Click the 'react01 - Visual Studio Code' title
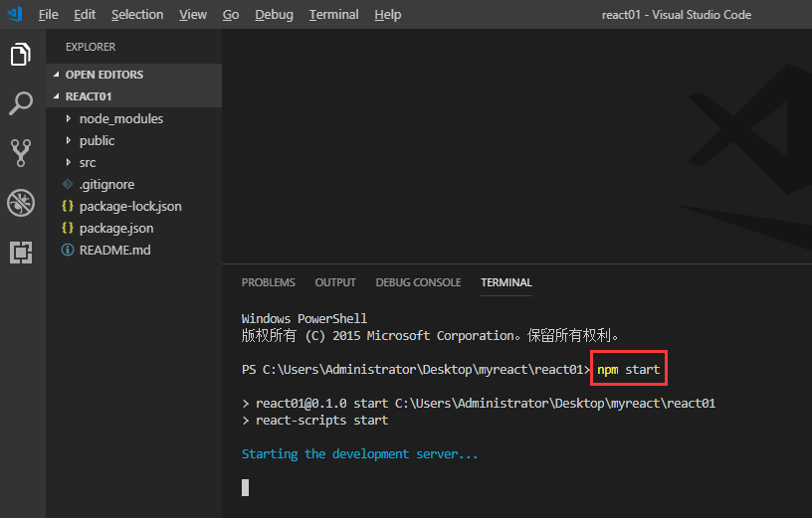 tap(677, 15)
